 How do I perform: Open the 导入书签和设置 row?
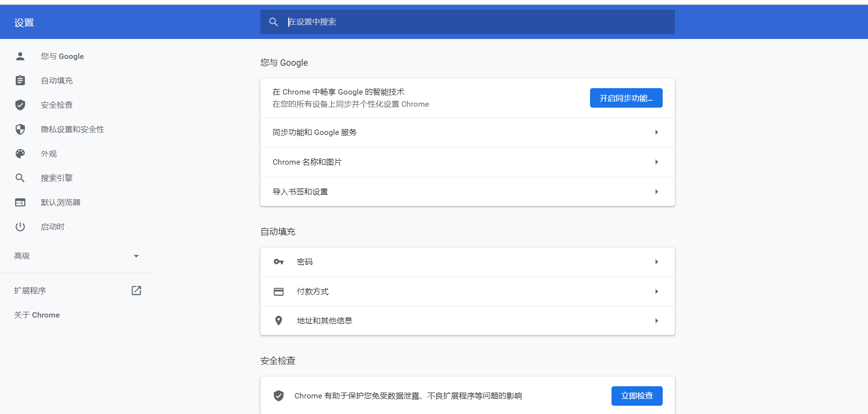point(467,192)
